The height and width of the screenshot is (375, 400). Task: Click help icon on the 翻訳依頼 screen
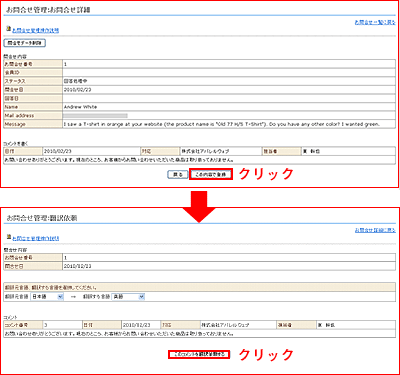coord(9,238)
